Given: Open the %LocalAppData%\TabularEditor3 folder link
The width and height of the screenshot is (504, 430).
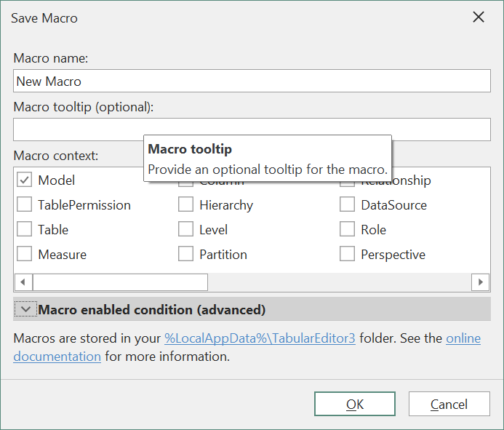Looking at the screenshot, I should click(260, 338).
